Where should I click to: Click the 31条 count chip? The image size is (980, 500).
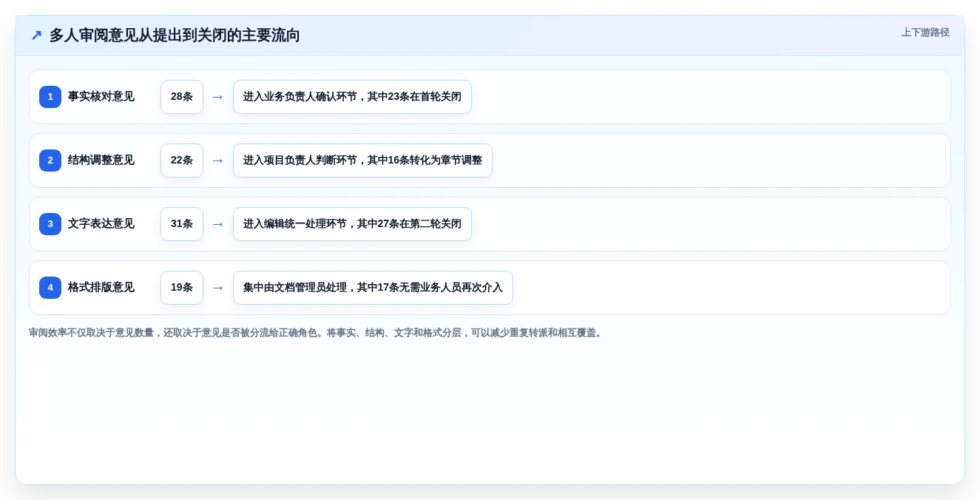click(182, 224)
